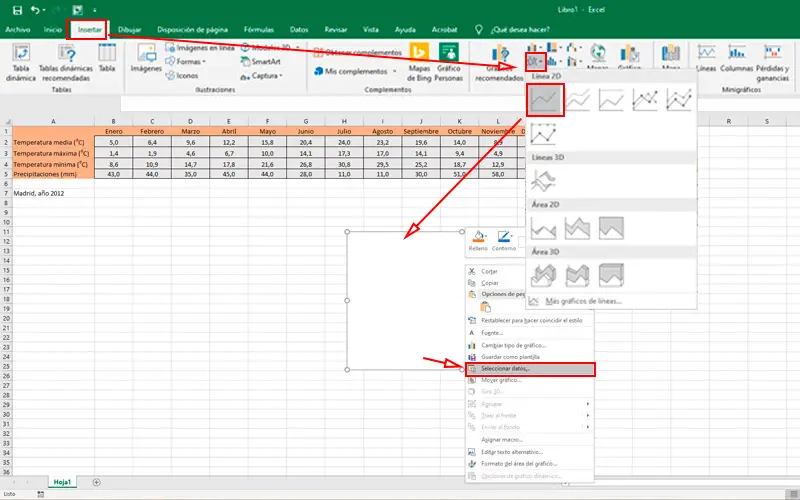Choose the first 2D line chart thumbnail

tap(545, 99)
